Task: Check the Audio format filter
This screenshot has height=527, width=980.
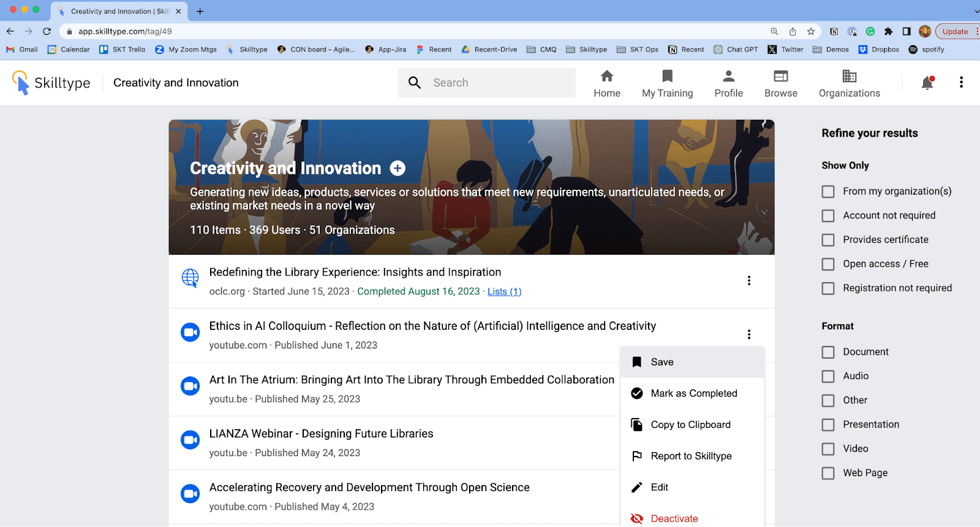Action: 828,376
